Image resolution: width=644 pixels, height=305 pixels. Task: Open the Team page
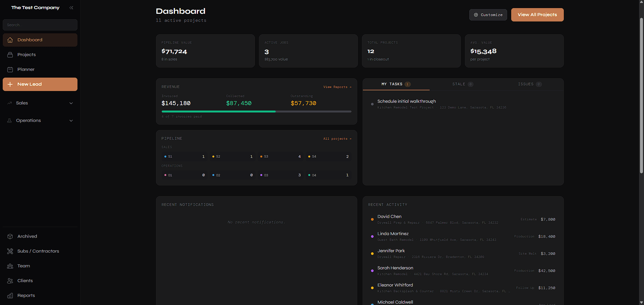tap(40, 266)
